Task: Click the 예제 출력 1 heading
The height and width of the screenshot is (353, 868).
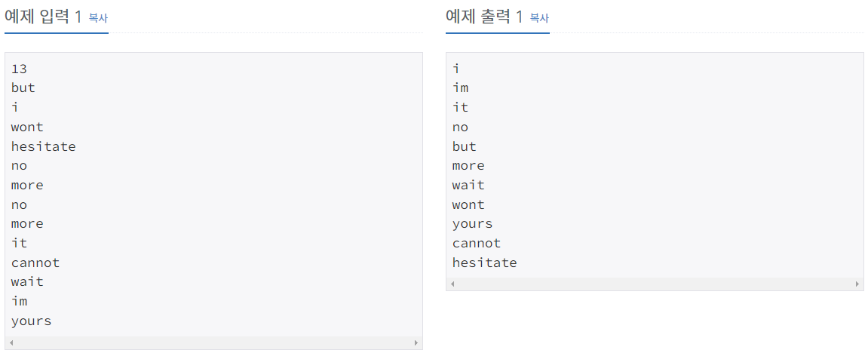Action: [x=484, y=17]
